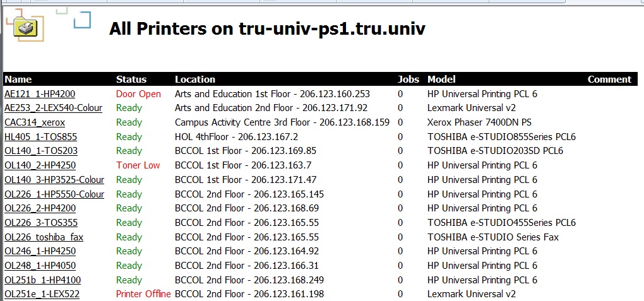The image size is (644, 301).
Task: Click the Model column header
Action: click(441, 80)
